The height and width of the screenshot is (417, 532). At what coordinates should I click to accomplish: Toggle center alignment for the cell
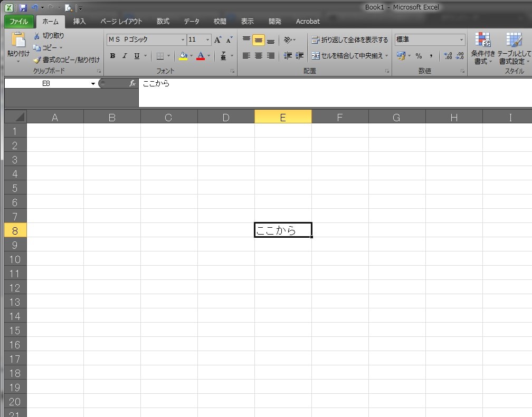click(x=259, y=56)
